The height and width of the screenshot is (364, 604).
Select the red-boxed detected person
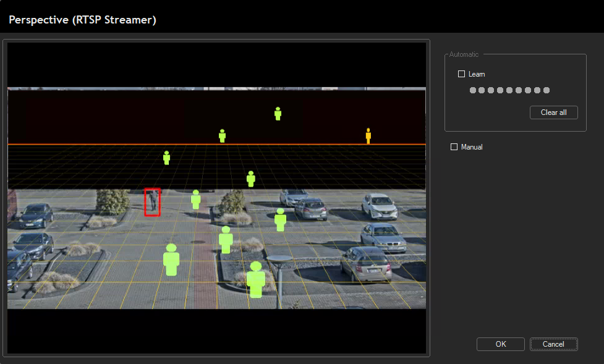pyautogui.click(x=153, y=202)
